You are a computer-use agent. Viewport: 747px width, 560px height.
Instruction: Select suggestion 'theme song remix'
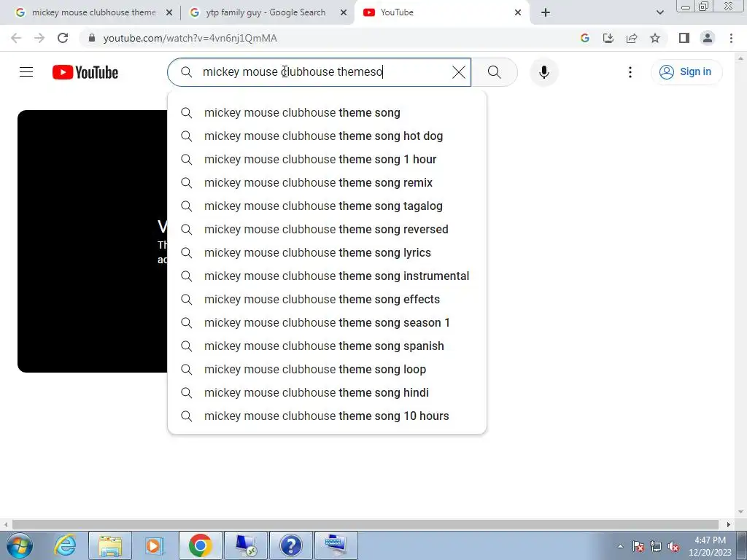[327, 183]
